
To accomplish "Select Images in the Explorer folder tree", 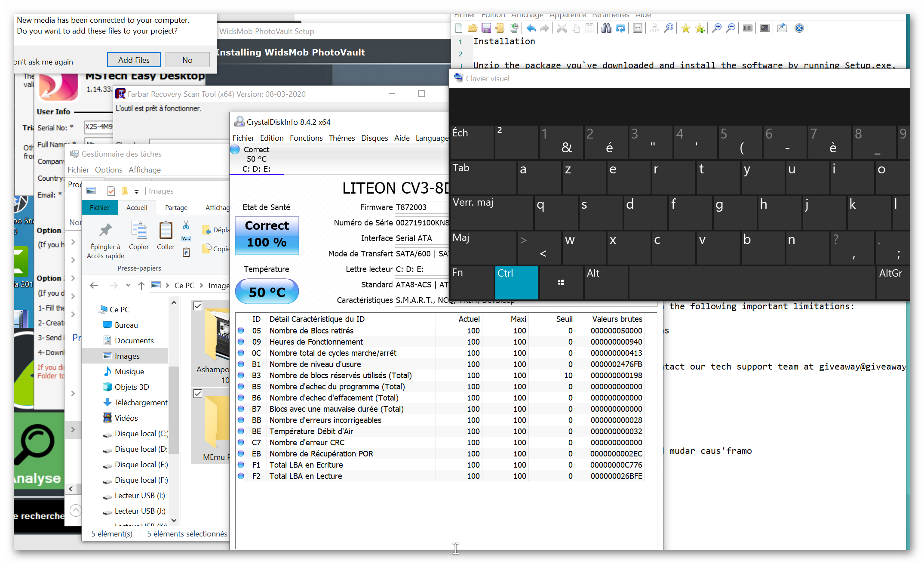I will pos(125,356).
